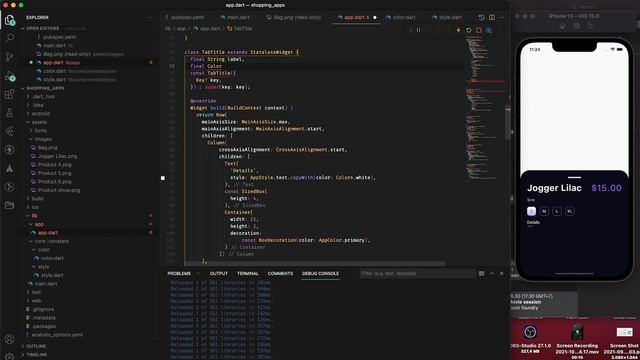Image resolution: width=640 pixels, height=360 pixels.
Task: Expand the build folder
Action: (x=38, y=198)
